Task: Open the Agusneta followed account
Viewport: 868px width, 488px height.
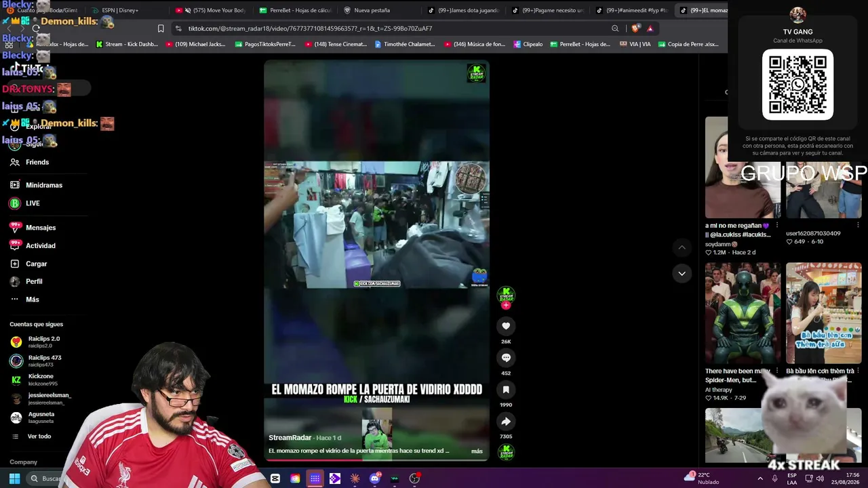Action: pos(33,418)
